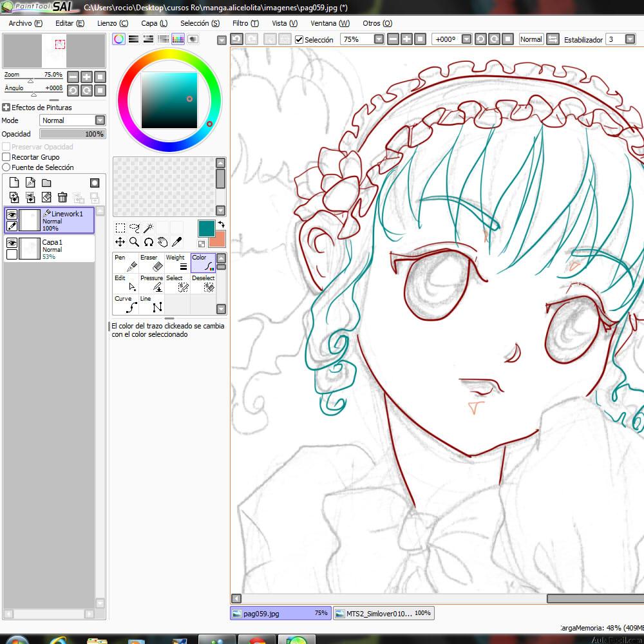
Task: Open the Filtro menu
Action: pyautogui.click(x=245, y=23)
